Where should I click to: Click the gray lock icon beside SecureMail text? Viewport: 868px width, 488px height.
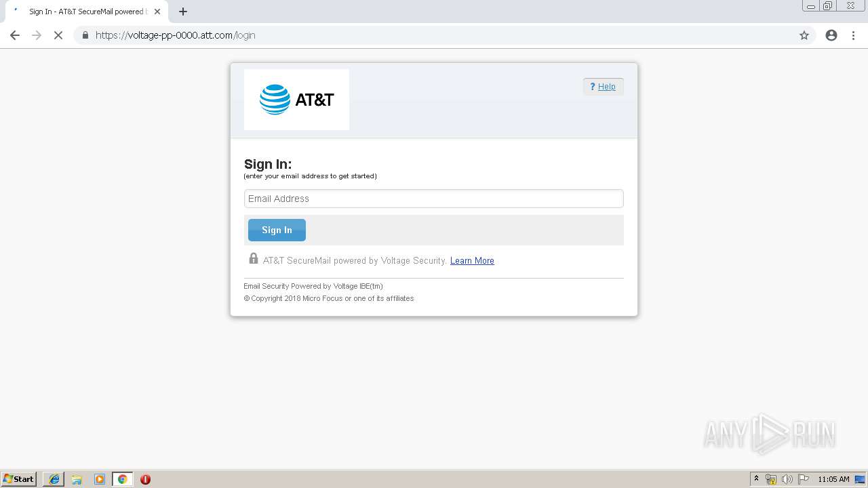(x=254, y=258)
